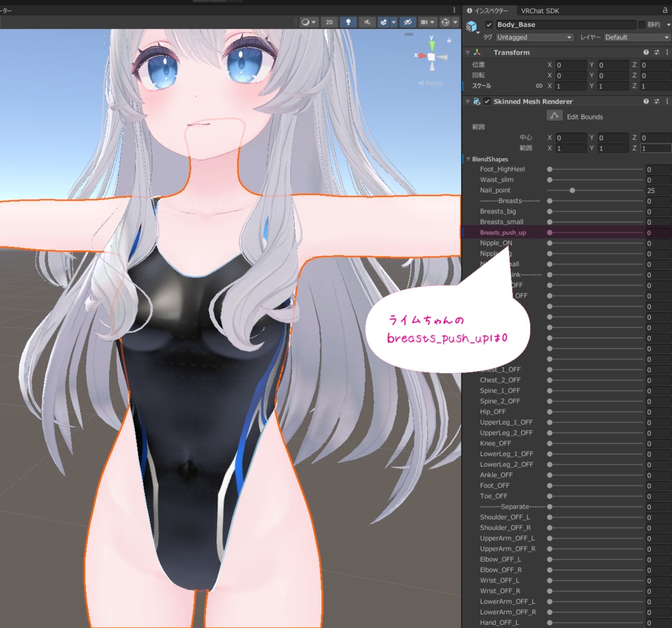Open Skinned Mesh Renderer three-dot menu
Image resolution: width=672 pixels, height=628 pixels.
coord(667,102)
